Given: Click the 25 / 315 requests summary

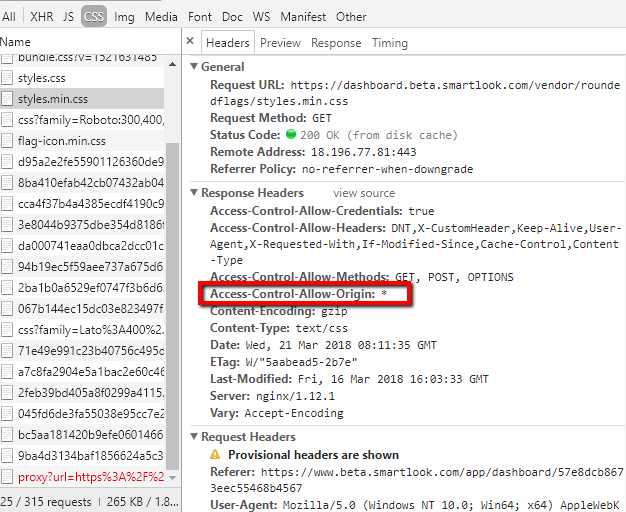Looking at the screenshot, I should click(x=46, y=502).
